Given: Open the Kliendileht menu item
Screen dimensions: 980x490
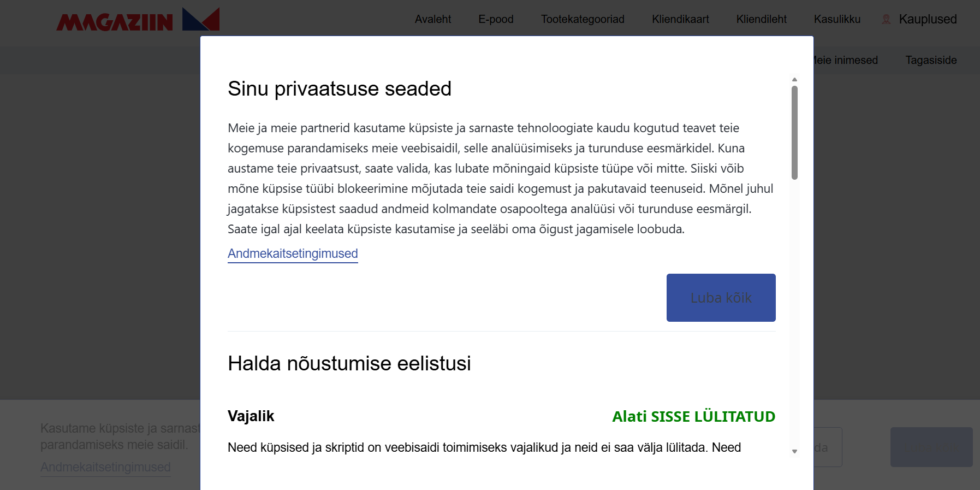Looking at the screenshot, I should click(x=761, y=19).
